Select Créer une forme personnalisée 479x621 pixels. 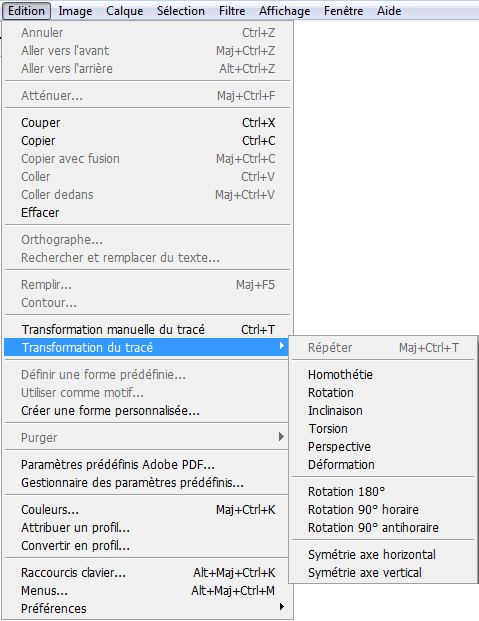(147, 411)
